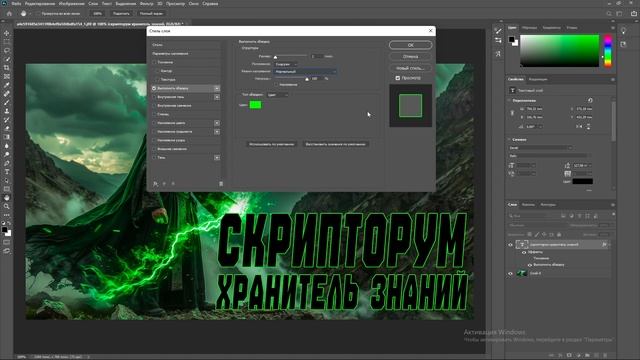Enable the Внутреннее свечение effect checkbox

click(154, 105)
